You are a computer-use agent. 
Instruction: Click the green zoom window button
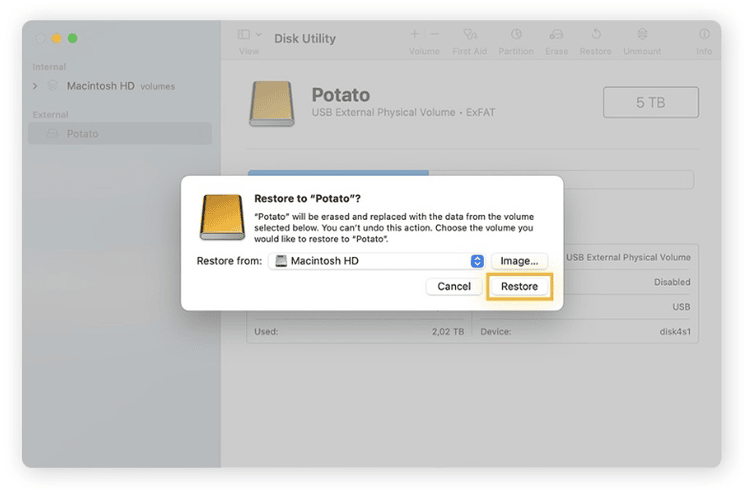[x=73, y=38]
